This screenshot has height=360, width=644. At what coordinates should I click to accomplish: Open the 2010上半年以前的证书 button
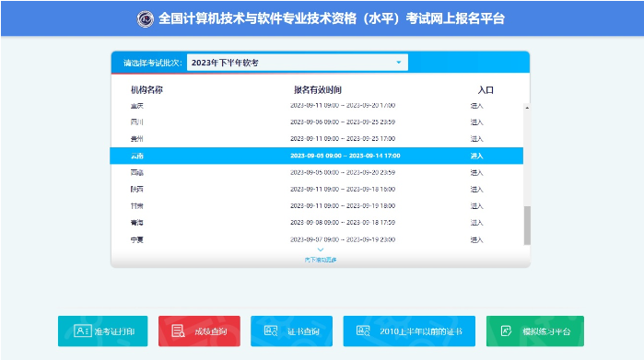coord(409,331)
